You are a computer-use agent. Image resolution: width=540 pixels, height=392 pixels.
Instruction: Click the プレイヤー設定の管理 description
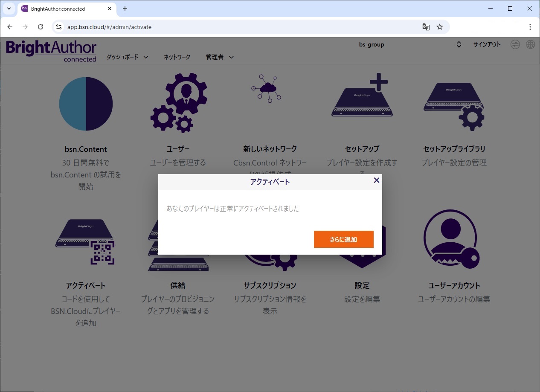click(x=454, y=163)
